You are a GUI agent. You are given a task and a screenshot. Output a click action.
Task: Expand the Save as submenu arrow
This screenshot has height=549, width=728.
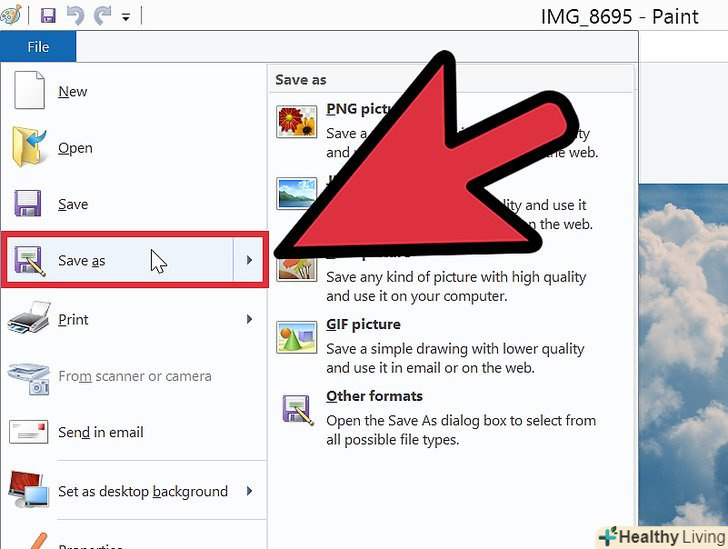click(x=249, y=260)
